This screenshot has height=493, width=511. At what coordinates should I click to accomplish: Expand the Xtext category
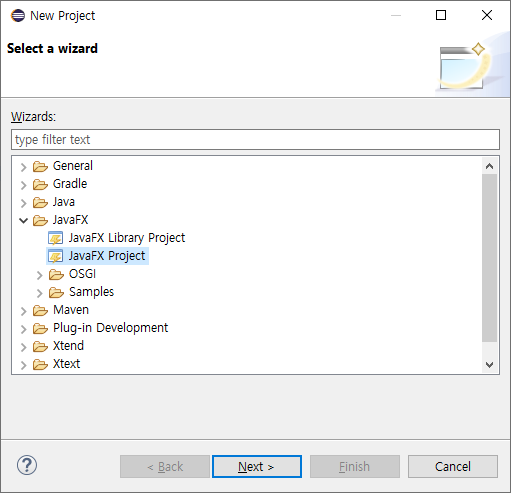pyautogui.click(x=23, y=365)
